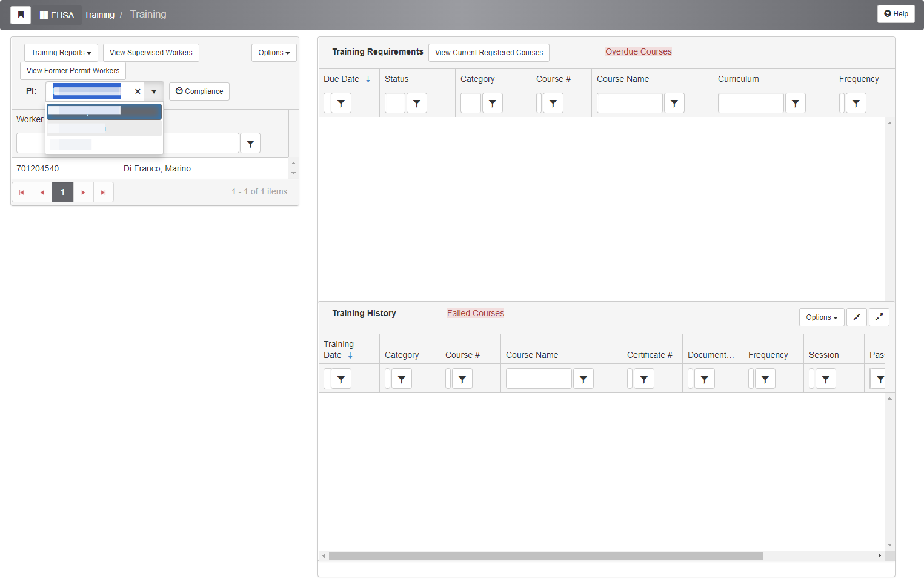Click the bookmark icon in header
The image size is (924, 582).
pyautogui.click(x=21, y=15)
